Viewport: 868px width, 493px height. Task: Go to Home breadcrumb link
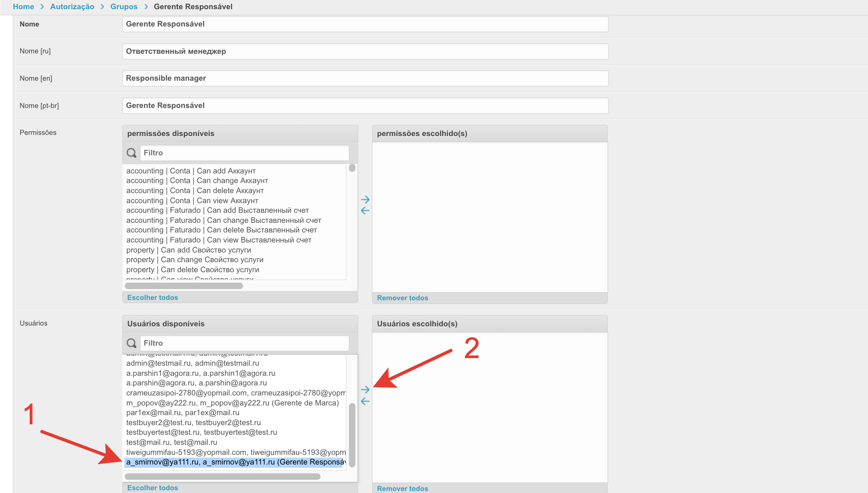[x=23, y=7]
